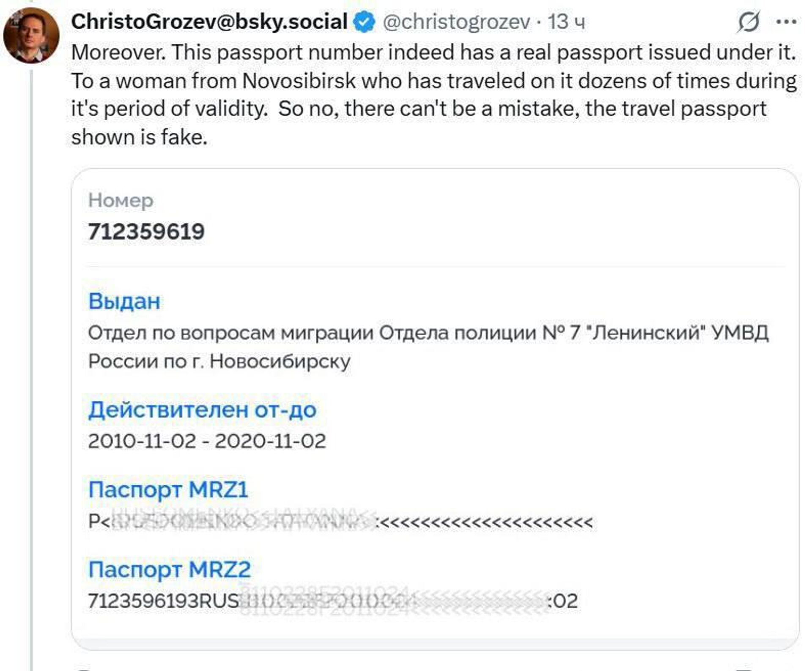The width and height of the screenshot is (812, 671).
Task: Click the "Действителен от-до" heading
Action: (202, 410)
